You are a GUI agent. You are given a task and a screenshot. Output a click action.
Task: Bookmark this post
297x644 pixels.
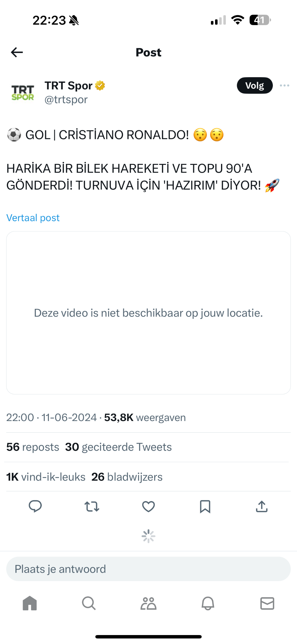205,506
